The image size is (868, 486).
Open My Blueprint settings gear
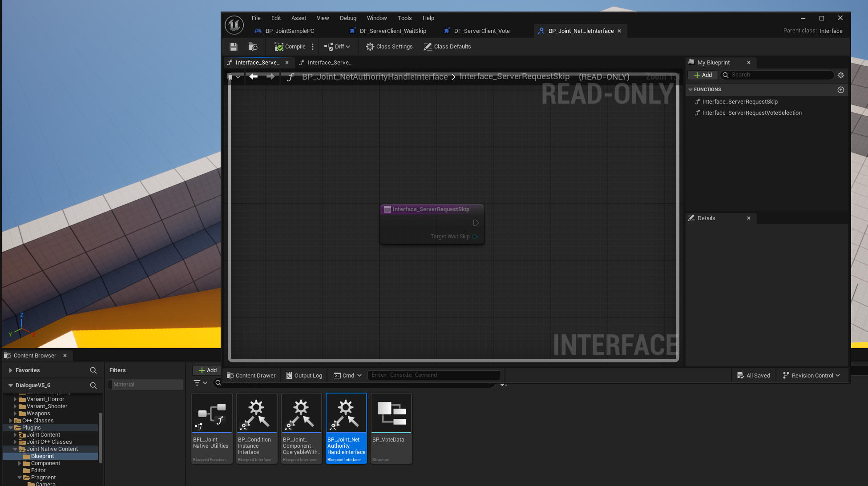pyautogui.click(x=841, y=75)
